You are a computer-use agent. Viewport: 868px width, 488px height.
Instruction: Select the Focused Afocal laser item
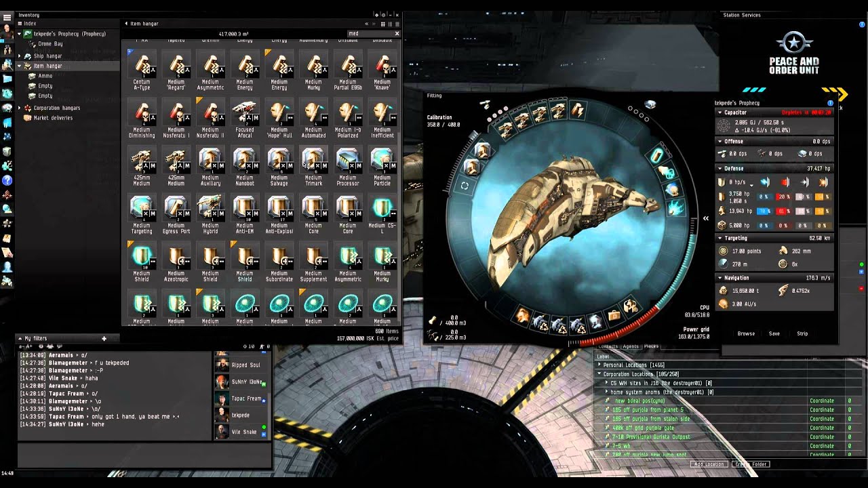(245, 119)
